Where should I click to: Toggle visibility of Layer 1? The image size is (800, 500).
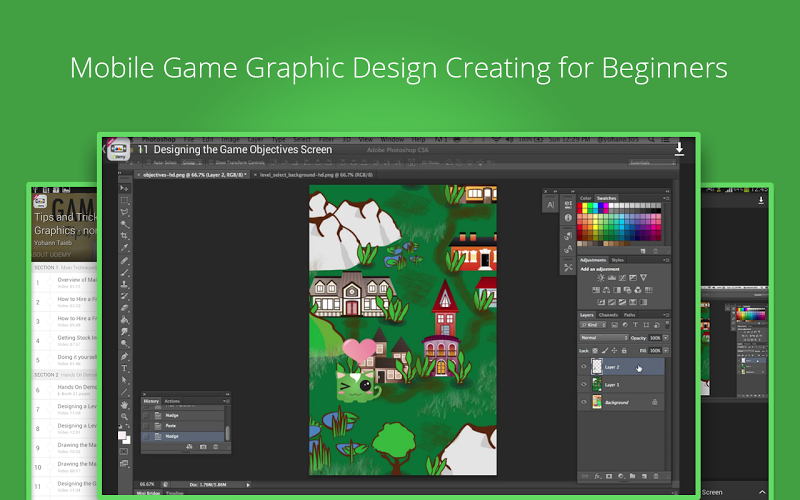pos(585,384)
